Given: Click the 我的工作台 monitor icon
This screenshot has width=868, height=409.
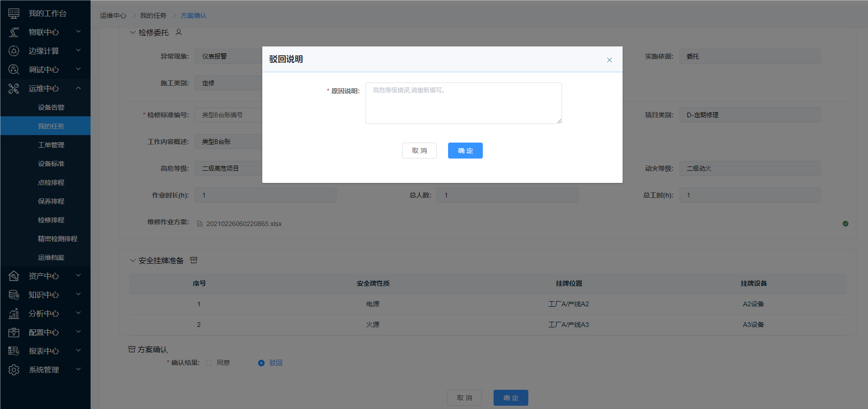Looking at the screenshot, I should coord(14,14).
